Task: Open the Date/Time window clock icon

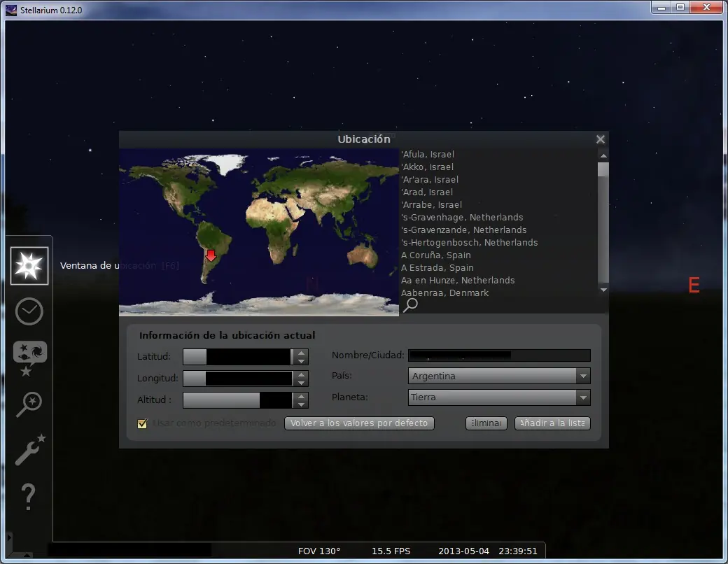Action: click(29, 311)
